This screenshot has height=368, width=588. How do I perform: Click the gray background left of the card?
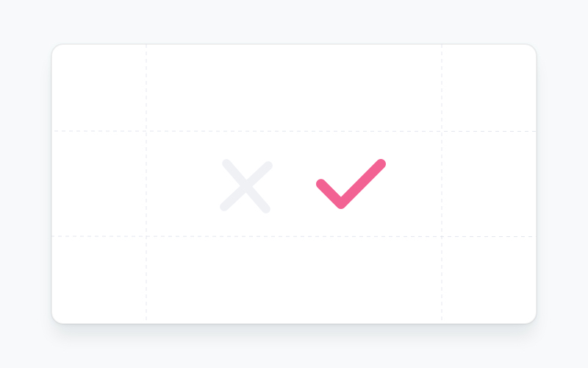pyautogui.click(x=26, y=184)
